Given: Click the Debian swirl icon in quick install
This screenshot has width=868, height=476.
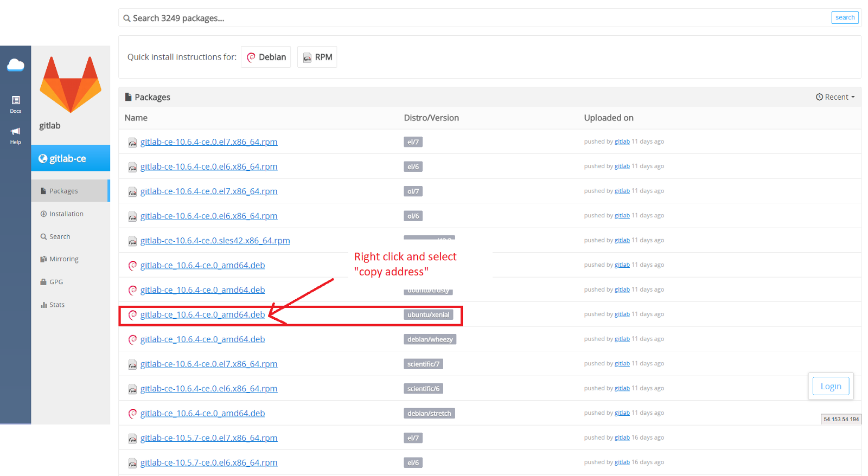Looking at the screenshot, I should click(251, 57).
